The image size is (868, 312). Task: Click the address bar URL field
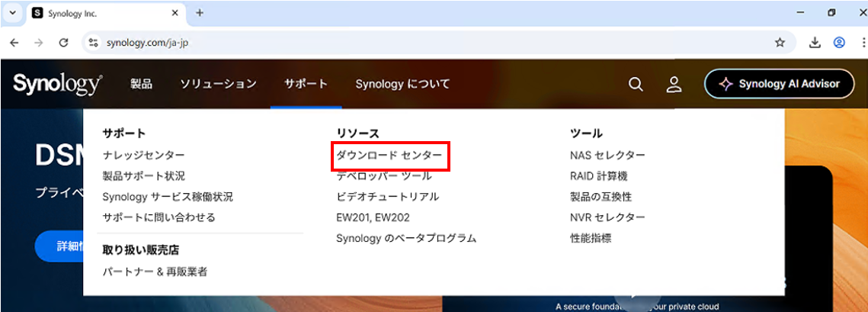coord(381,43)
